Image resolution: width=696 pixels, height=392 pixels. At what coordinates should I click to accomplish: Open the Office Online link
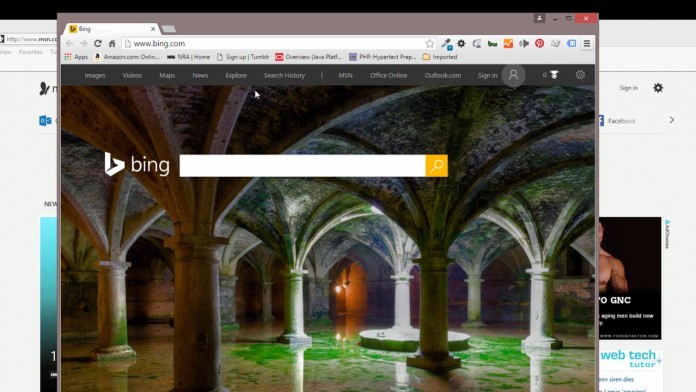(388, 75)
